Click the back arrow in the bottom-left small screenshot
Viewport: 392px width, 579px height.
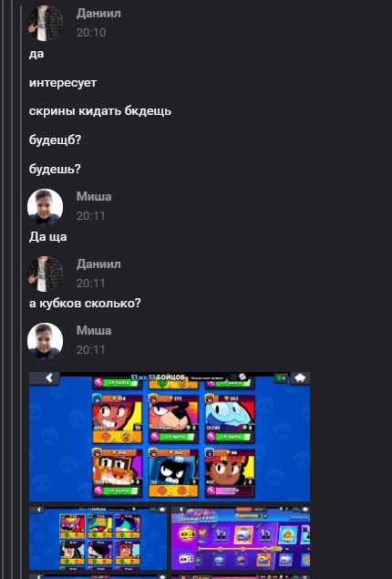pyautogui.click(x=39, y=510)
